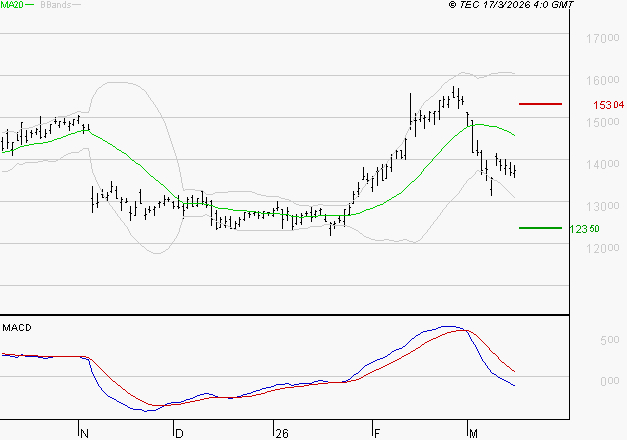This screenshot has height=440, width=627.
Task: Click the 14000 price axis label
Action: click(x=603, y=164)
